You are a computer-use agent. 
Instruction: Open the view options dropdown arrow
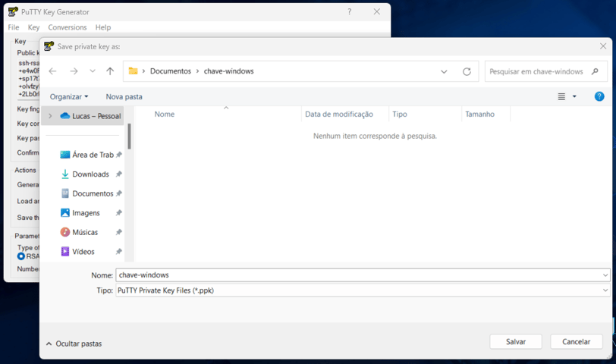tap(574, 96)
